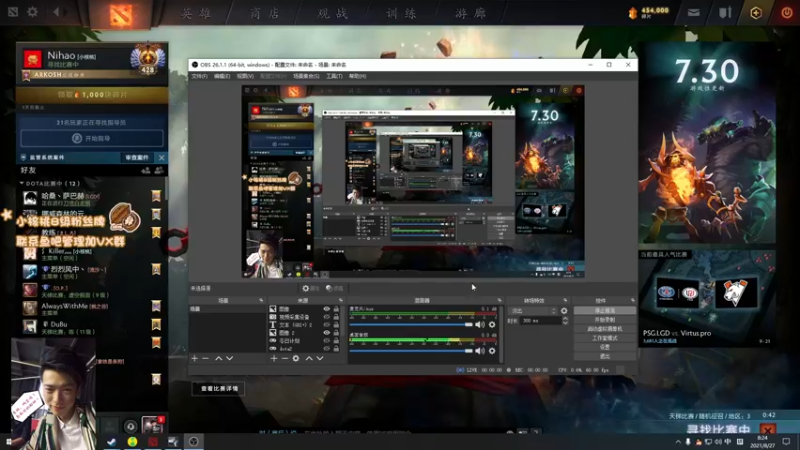Toggle visibility of 图像 2 source

pyautogui.click(x=327, y=333)
